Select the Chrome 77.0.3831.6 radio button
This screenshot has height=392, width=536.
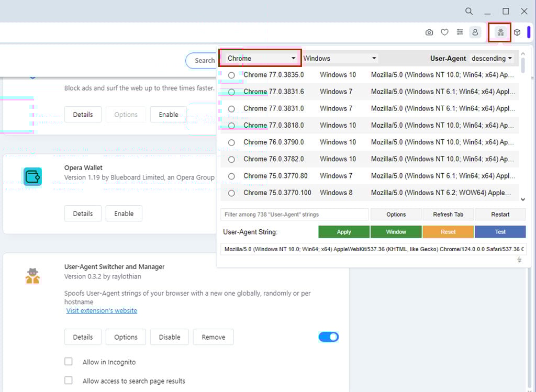[231, 92]
